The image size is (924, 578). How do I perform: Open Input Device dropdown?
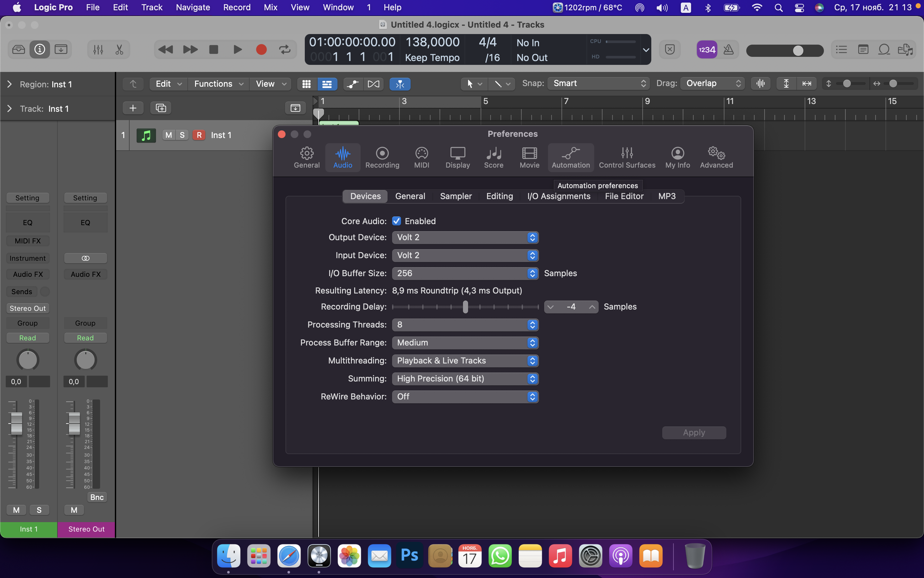(x=465, y=255)
